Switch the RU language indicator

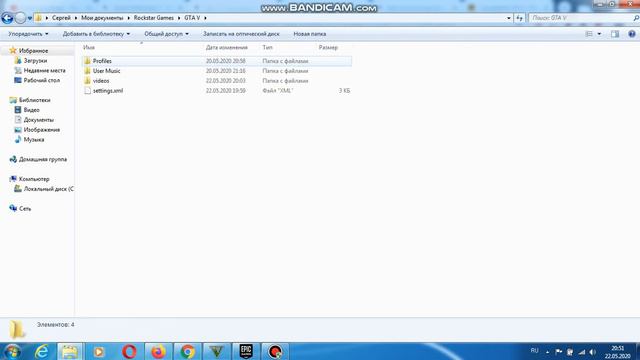coord(534,351)
